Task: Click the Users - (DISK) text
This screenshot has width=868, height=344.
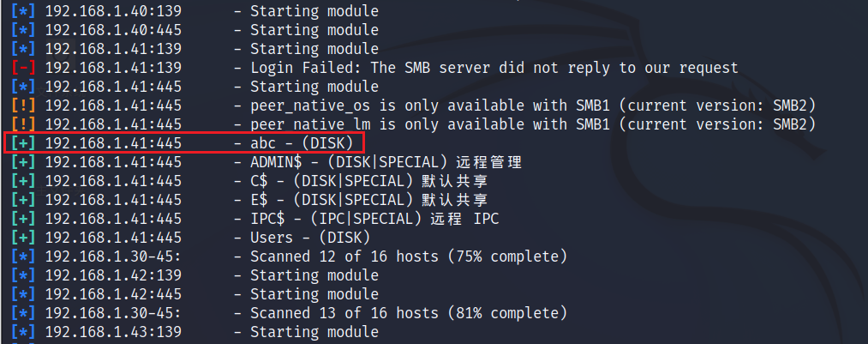Action: tap(310, 238)
